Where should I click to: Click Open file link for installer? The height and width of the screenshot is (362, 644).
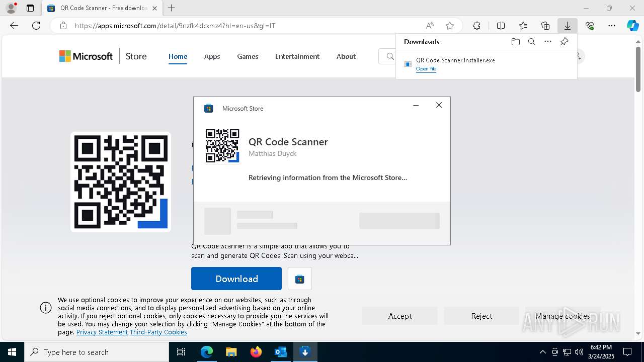point(426,69)
